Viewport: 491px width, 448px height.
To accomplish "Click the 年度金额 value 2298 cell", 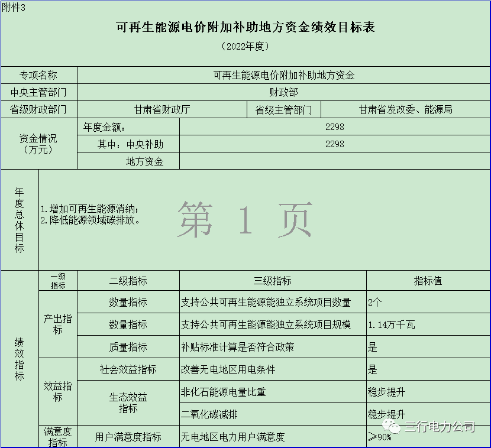I will click(x=334, y=127).
